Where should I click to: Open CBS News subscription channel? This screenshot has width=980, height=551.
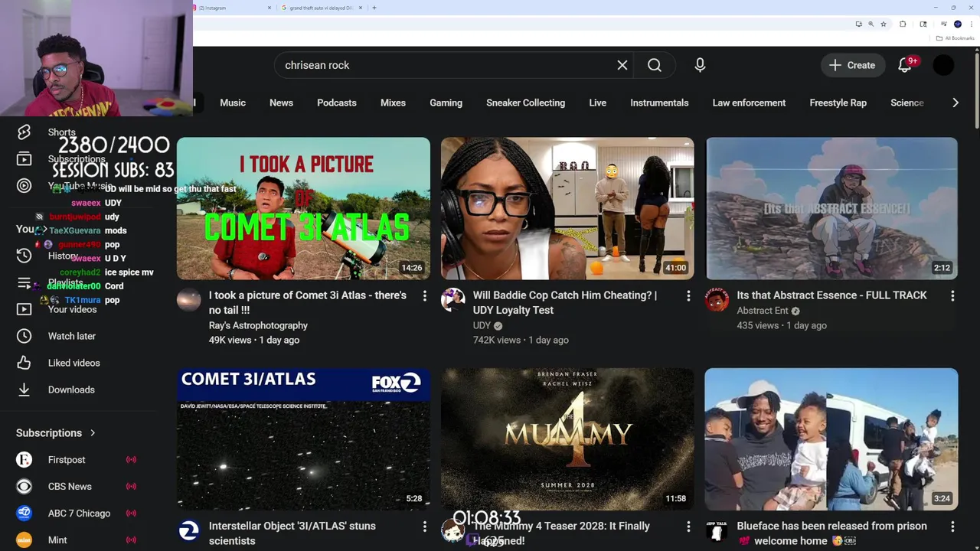coord(70,487)
